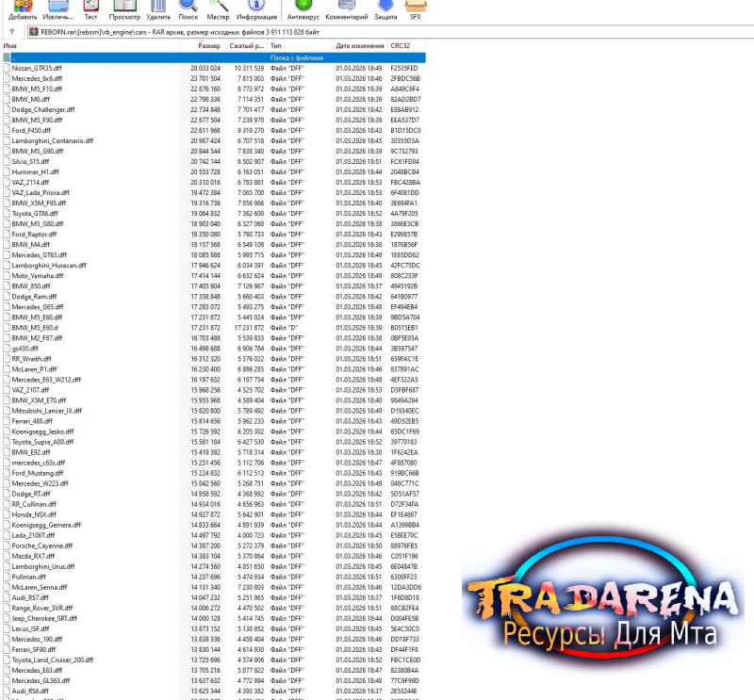The width and height of the screenshot is (754, 700).
Task: Click the Добавить (Add) toolbar icon
Action: (22, 9)
